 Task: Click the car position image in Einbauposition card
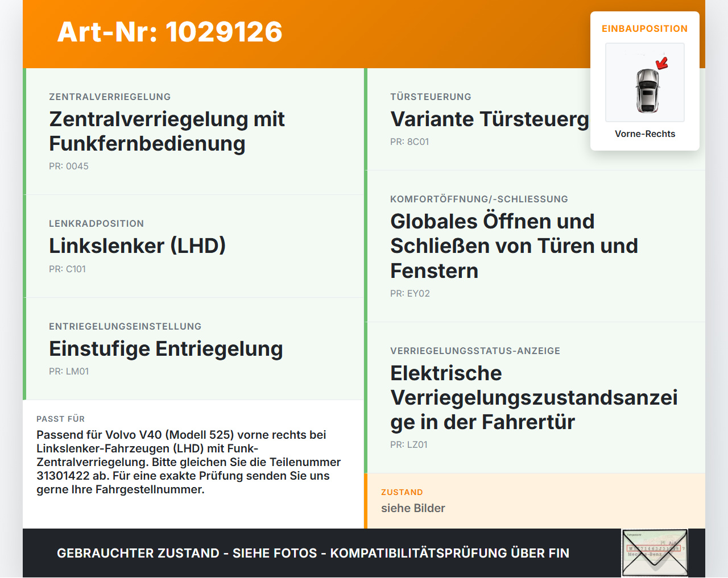[x=645, y=82]
